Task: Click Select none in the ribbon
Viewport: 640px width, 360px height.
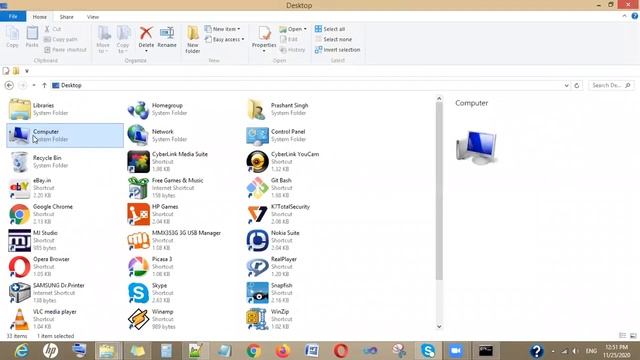Action: 333,39
